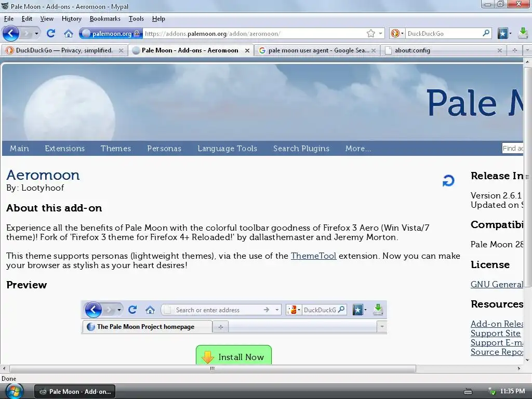Viewport: 532px width, 399px height.
Task: Click the search magnifier icon in toolbar
Action: tap(486, 33)
